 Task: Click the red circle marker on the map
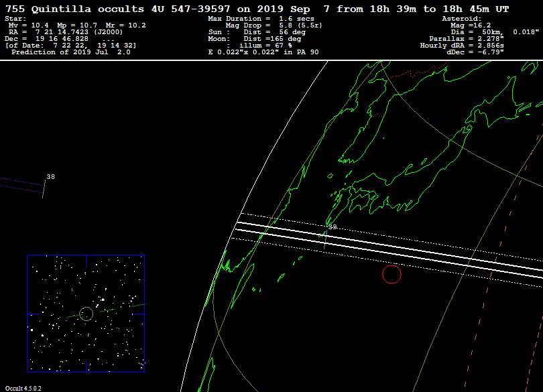click(x=391, y=274)
